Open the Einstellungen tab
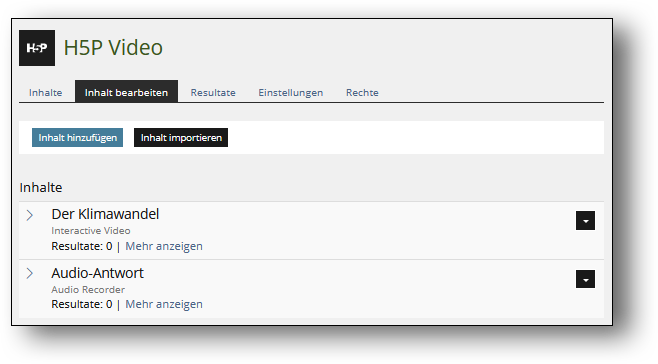 click(290, 92)
